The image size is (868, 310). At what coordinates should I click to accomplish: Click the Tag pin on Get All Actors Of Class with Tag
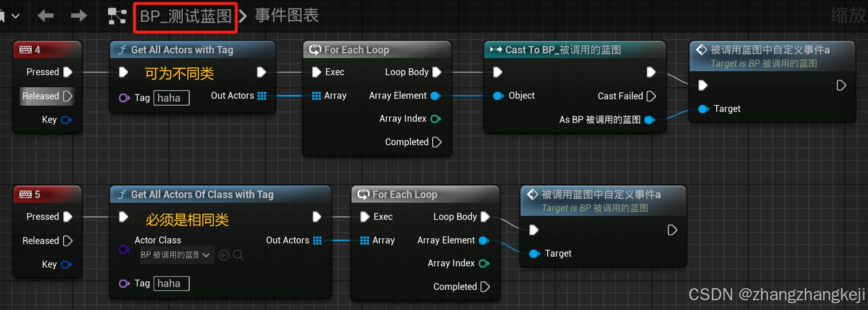[x=124, y=283]
